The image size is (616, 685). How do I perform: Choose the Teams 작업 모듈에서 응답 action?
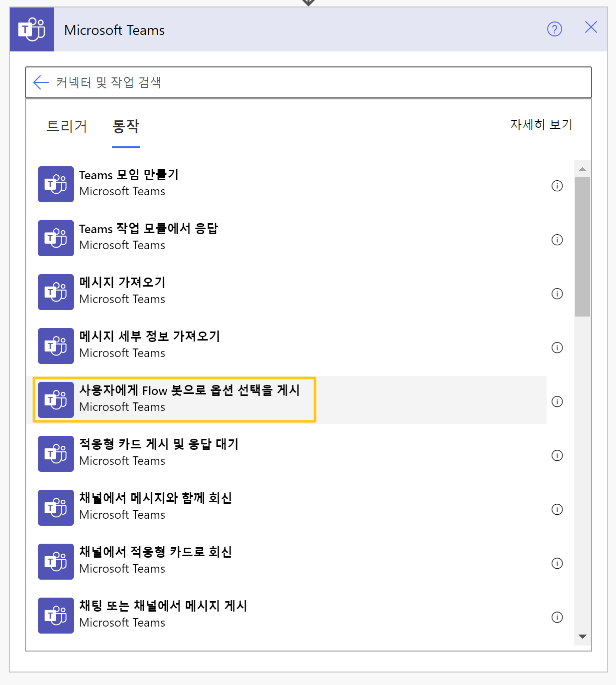(287, 238)
